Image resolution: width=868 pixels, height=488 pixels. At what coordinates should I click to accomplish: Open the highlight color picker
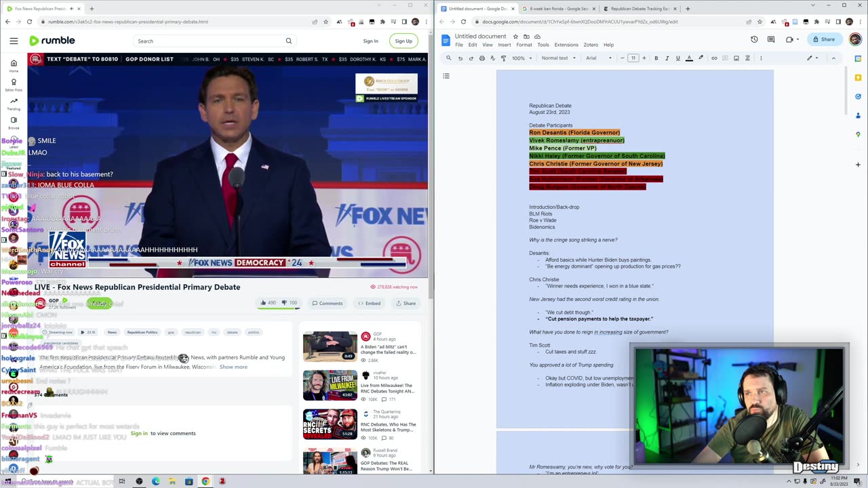click(x=701, y=58)
